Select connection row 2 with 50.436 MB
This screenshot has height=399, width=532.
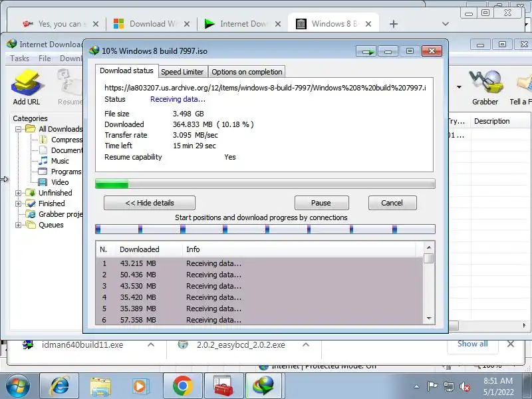pos(259,275)
